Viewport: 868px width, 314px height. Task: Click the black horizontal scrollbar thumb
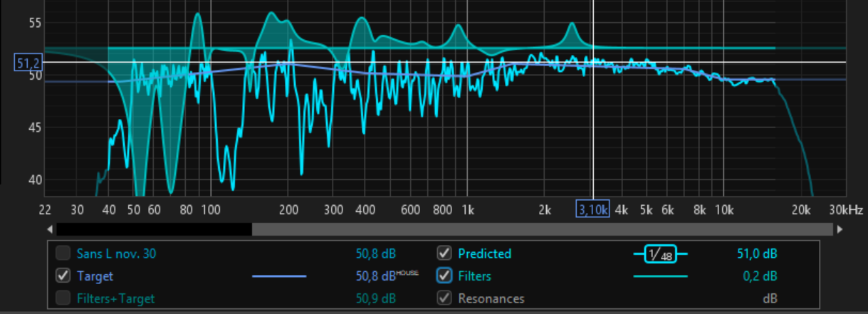(153, 229)
